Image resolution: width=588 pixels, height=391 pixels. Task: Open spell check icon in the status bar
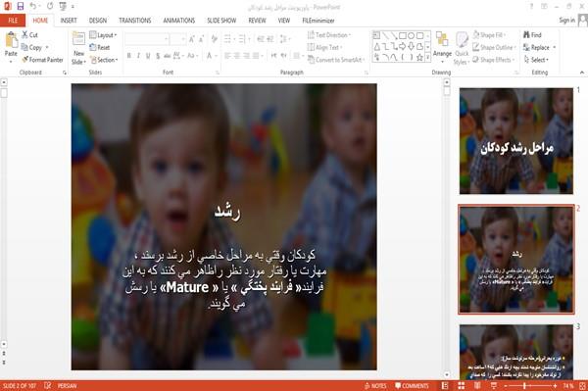[x=48, y=386]
